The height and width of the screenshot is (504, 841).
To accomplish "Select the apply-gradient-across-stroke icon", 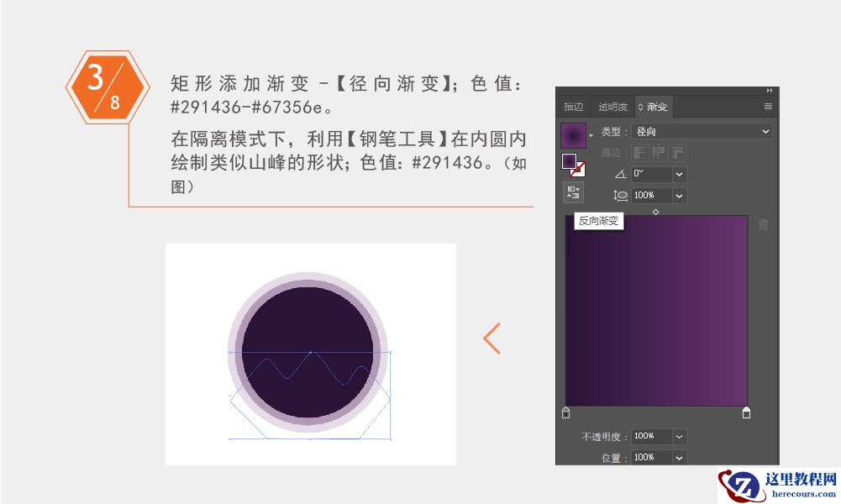I will tap(680, 153).
